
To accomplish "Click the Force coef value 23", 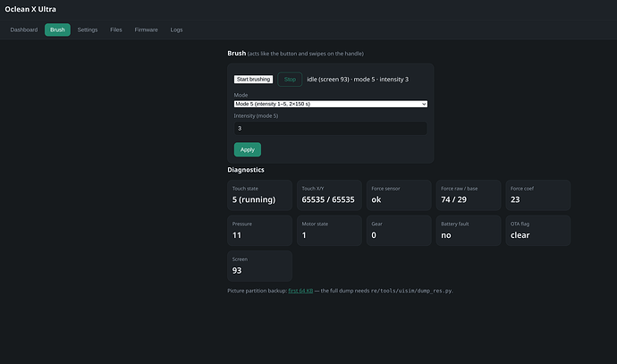I will [x=515, y=199].
